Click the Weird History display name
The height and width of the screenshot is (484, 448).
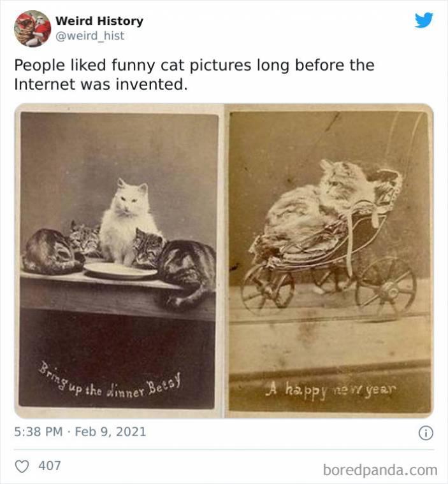(x=99, y=21)
